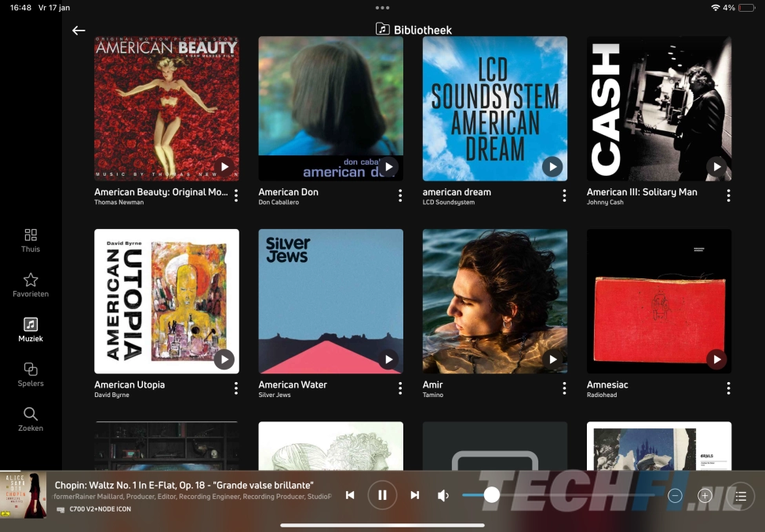Go back with the arrow icon
This screenshot has height=532, width=765.
point(78,31)
